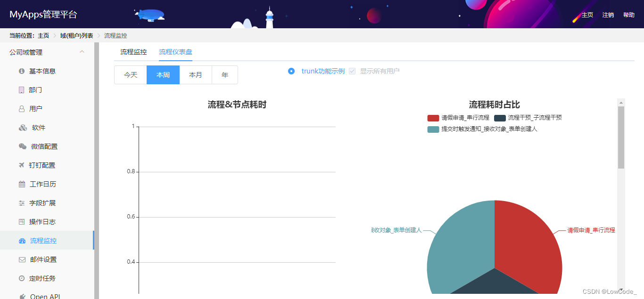Open 操作日志 in sidebar
This screenshot has height=299, width=644.
coord(42,222)
